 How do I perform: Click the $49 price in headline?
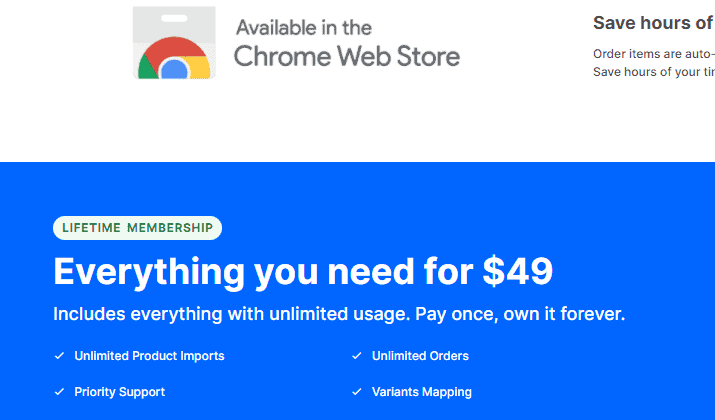[518, 272]
